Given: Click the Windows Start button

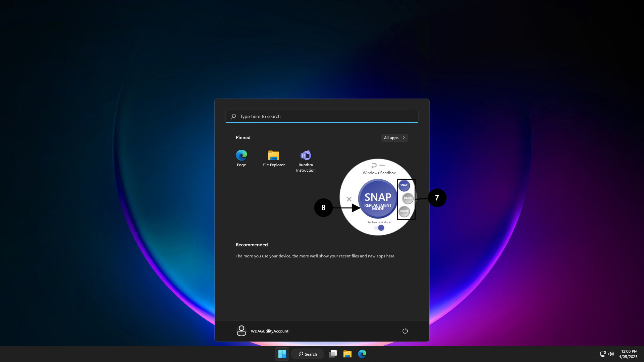Looking at the screenshot, I should point(282,354).
